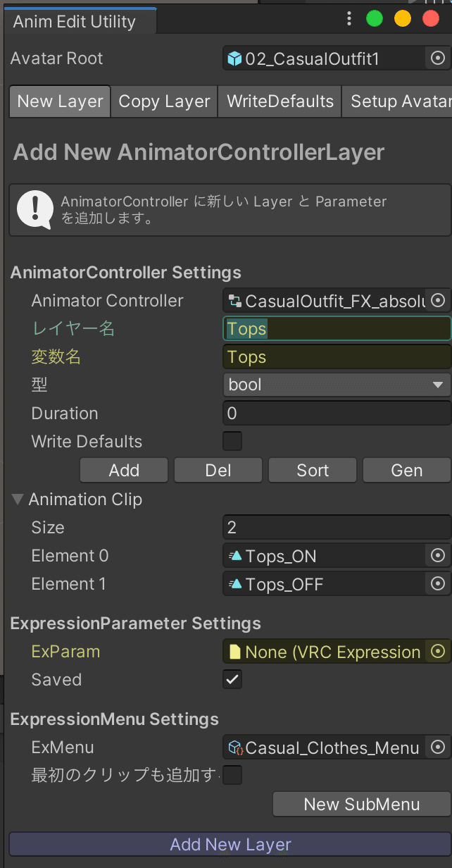Click object picker for Element 0 Tops_ON
Viewport: 452px width, 868px height.
tap(438, 556)
